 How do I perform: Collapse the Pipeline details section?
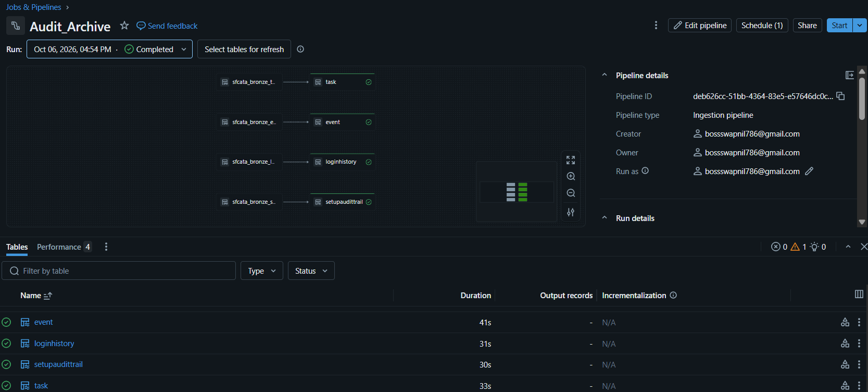click(x=605, y=75)
